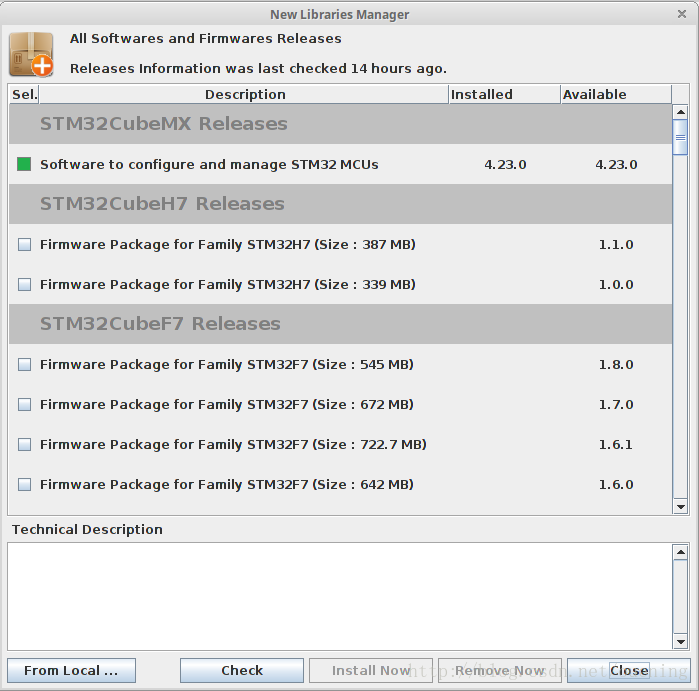The height and width of the screenshot is (691, 699).
Task: Click the releases list scrollbar thumb
Action: 680,137
